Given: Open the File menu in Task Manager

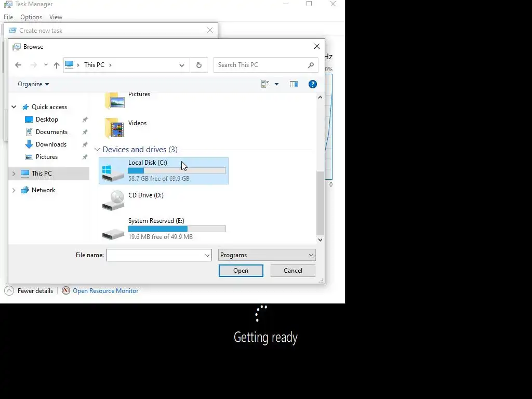Looking at the screenshot, I should tap(8, 17).
